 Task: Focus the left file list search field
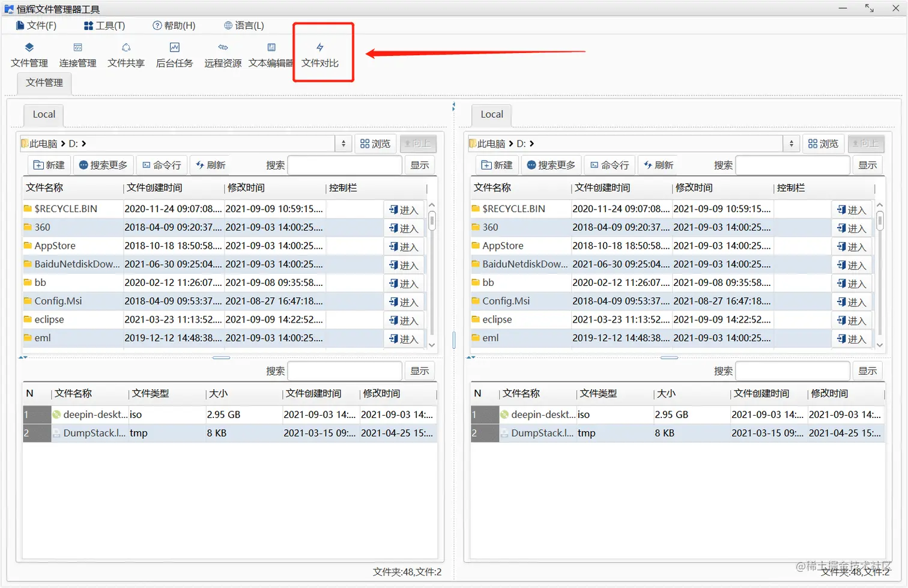click(345, 371)
